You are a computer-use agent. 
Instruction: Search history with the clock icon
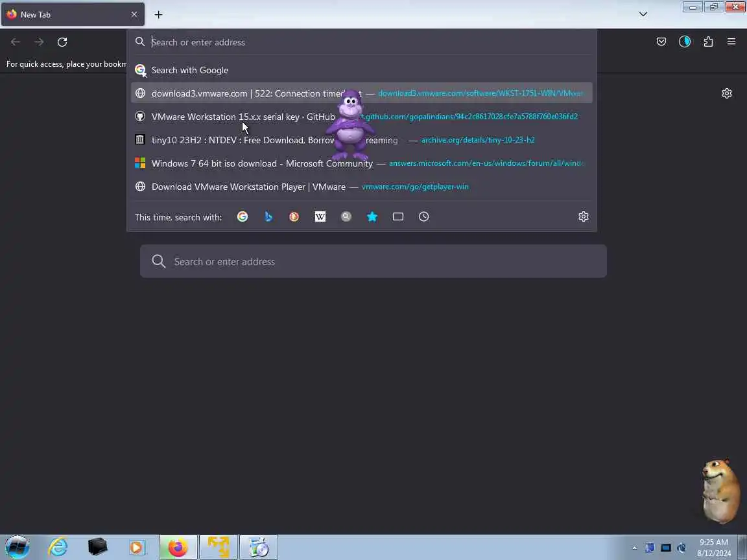click(423, 216)
